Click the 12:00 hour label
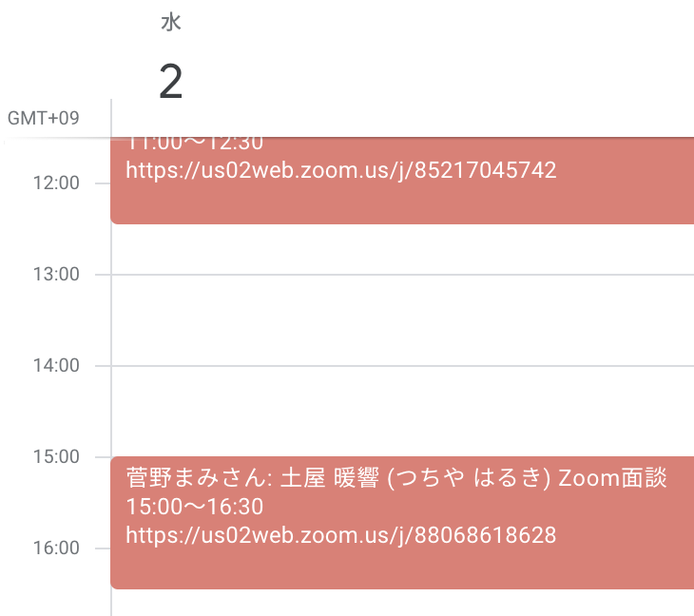 coord(56,183)
